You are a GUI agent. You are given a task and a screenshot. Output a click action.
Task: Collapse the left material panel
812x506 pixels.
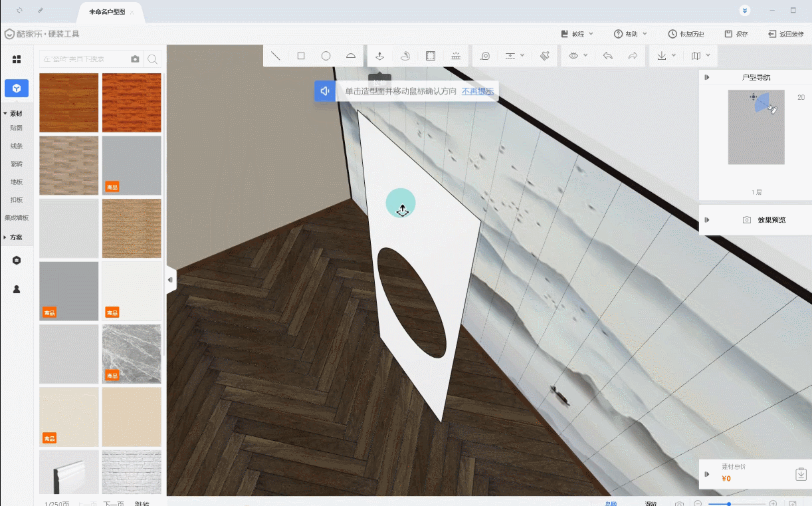click(x=170, y=280)
